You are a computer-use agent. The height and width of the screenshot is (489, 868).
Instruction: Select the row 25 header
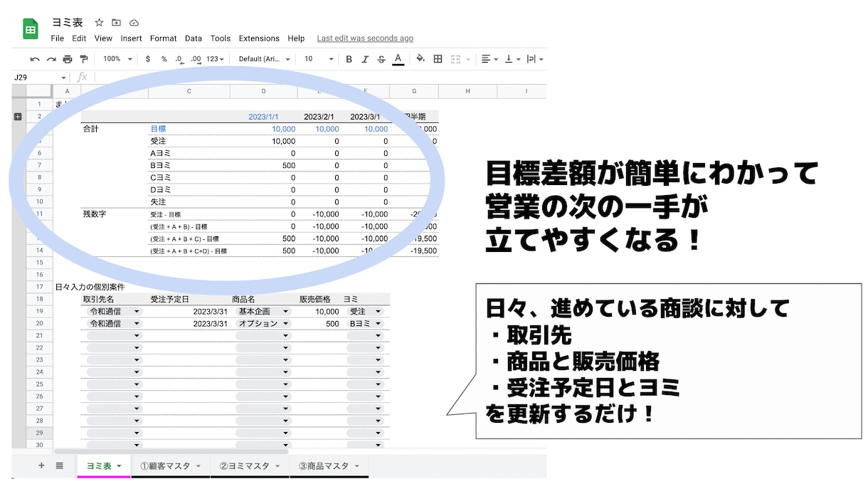point(39,384)
